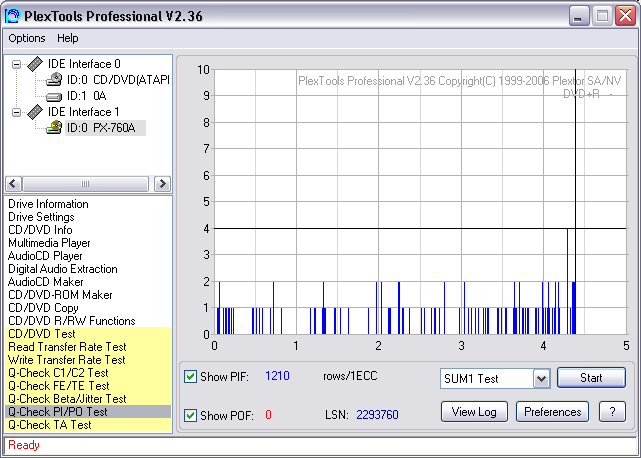Click the Ready status bar text
Image resolution: width=641 pixels, height=458 pixels.
[x=24, y=445]
